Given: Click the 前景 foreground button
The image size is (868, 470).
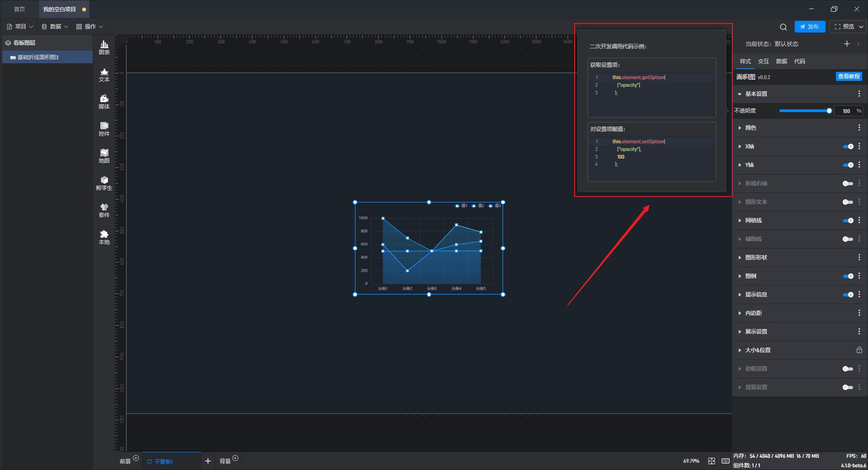Looking at the screenshot, I should point(125,461).
